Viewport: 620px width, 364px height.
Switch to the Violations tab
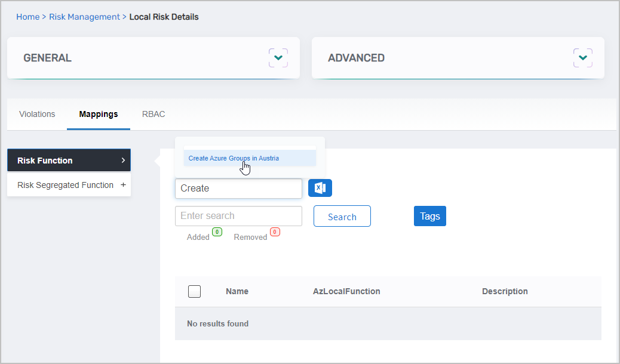37,114
